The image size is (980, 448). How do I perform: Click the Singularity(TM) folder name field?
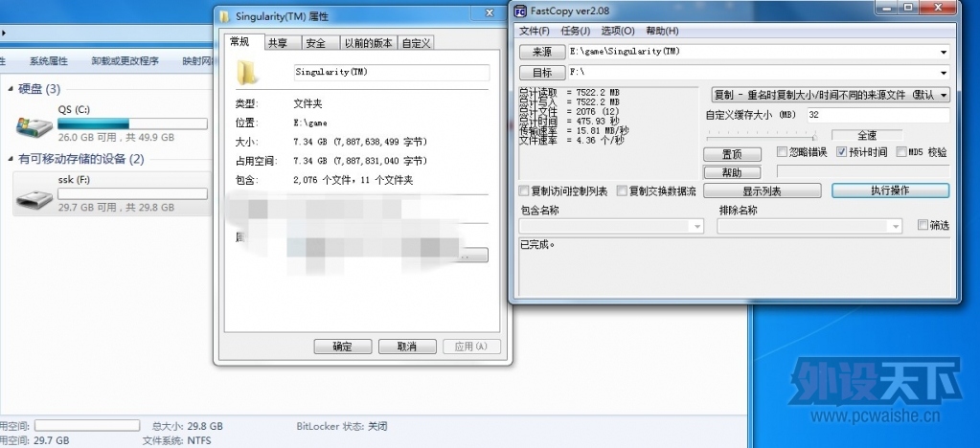391,72
